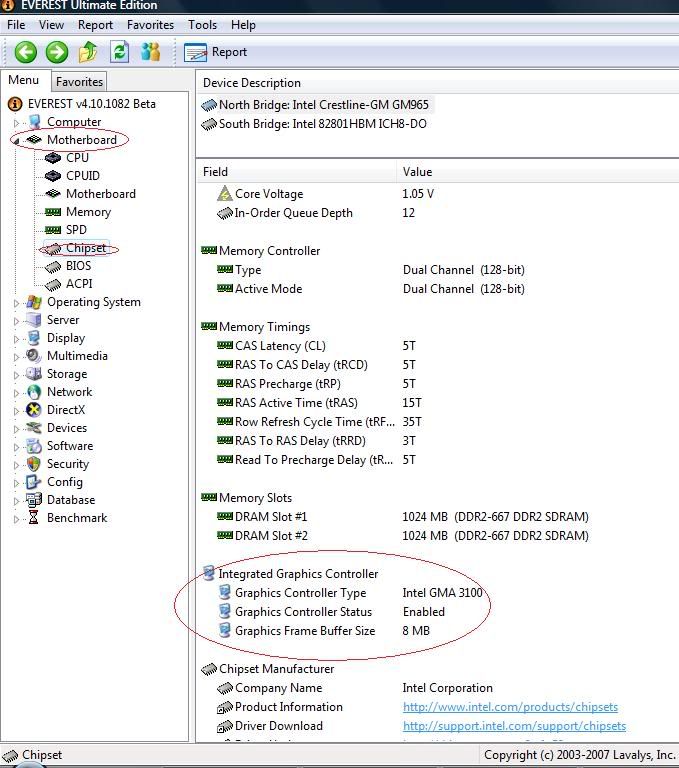Click the Report toolbar button

click(x=216, y=52)
